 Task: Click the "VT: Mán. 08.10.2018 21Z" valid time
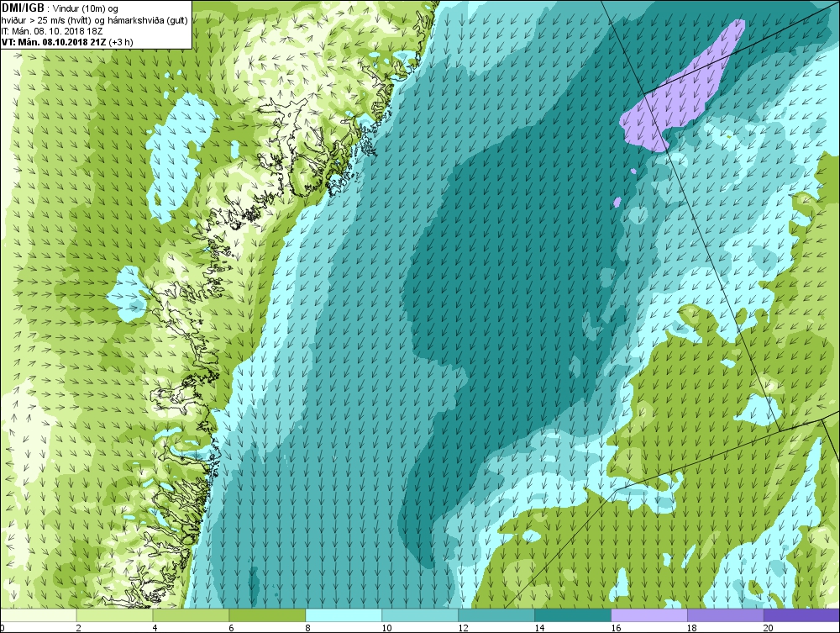(55, 42)
